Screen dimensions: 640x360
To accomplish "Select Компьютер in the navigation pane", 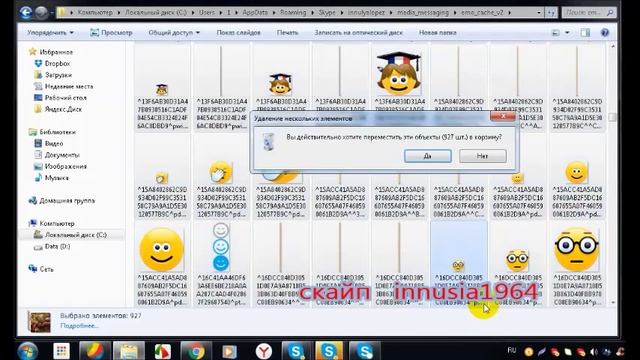I will tap(57, 224).
